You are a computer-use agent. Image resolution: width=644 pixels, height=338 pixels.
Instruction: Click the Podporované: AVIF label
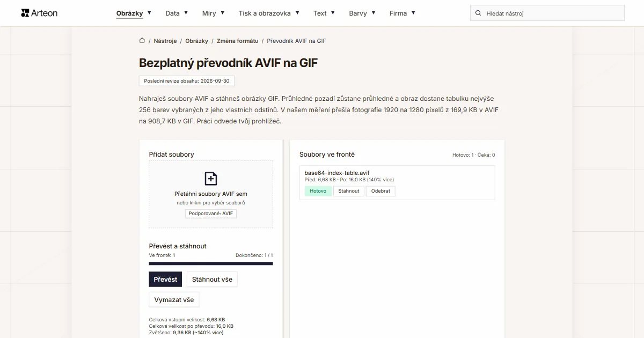[211, 214]
